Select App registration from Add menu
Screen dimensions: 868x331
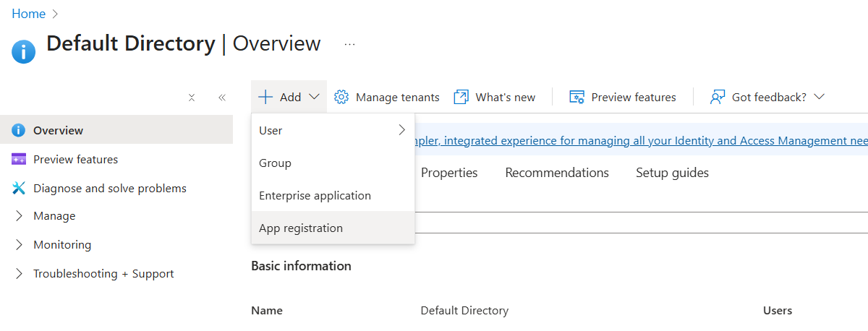[x=301, y=228]
